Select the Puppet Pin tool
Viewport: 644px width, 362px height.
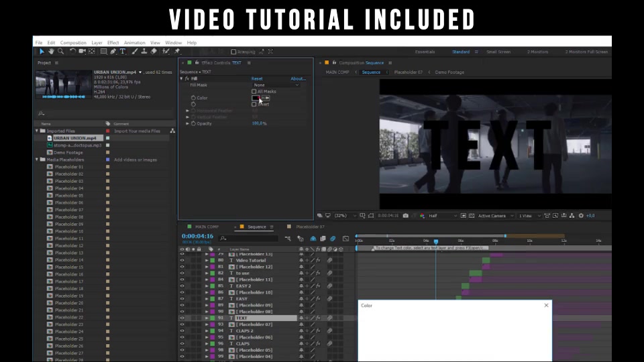point(177,52)
